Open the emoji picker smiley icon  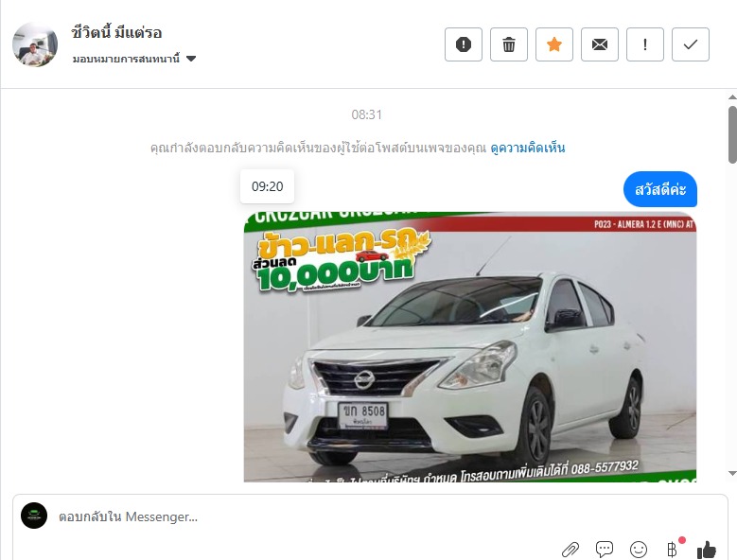tap(639, 549)
